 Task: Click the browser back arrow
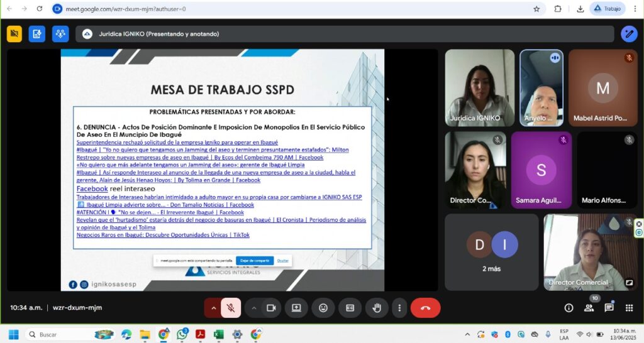coord(9,9)
